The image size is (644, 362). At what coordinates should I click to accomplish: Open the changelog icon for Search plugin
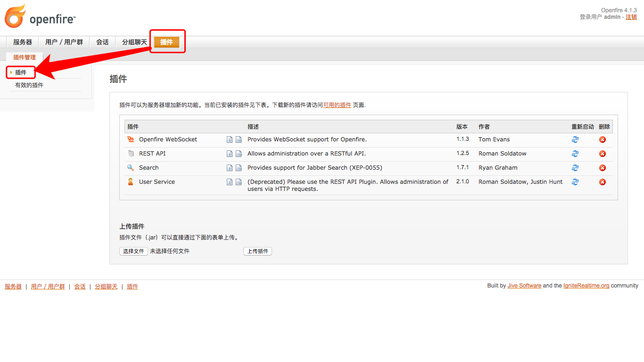[239, 168]
